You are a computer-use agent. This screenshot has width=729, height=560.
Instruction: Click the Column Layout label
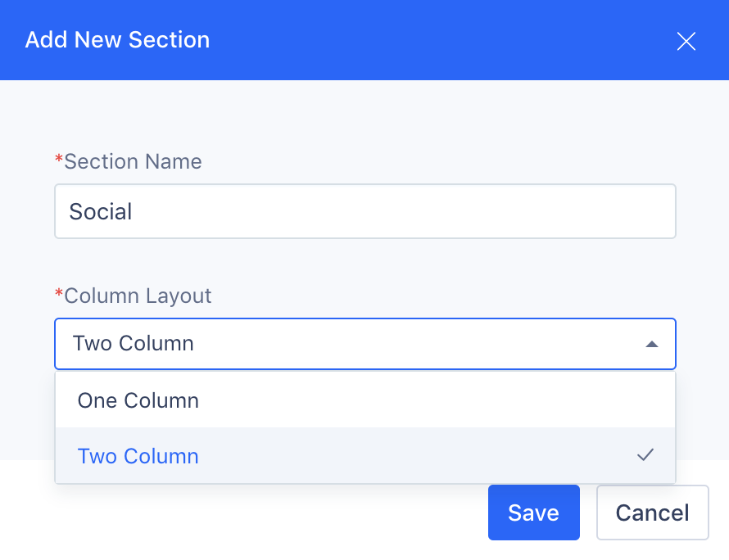[138, 296]
